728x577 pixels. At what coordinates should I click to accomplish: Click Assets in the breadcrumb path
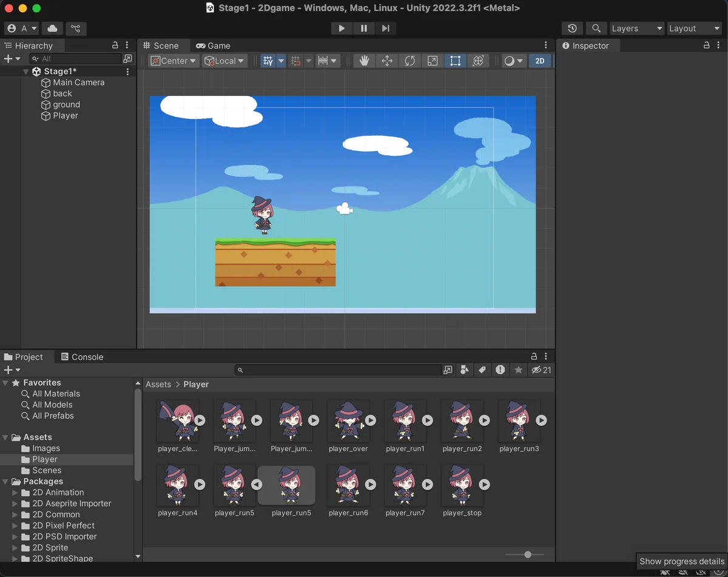click(x=158, y=384)
